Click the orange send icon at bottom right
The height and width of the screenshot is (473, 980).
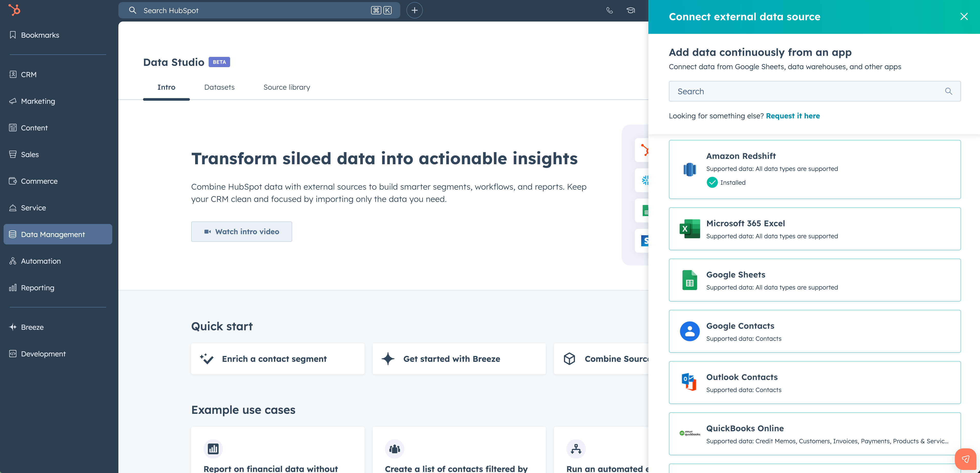click(x=966, y=459)
